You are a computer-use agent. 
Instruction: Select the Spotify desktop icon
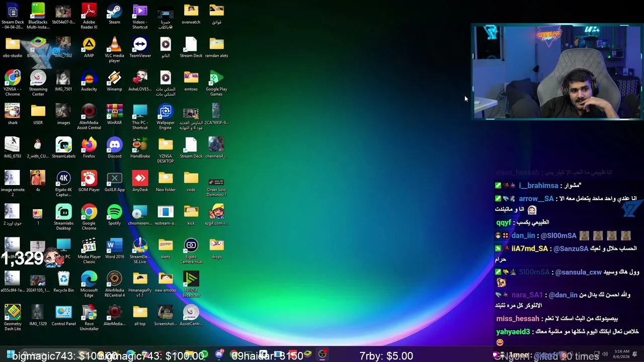click(x=114, y=215)
